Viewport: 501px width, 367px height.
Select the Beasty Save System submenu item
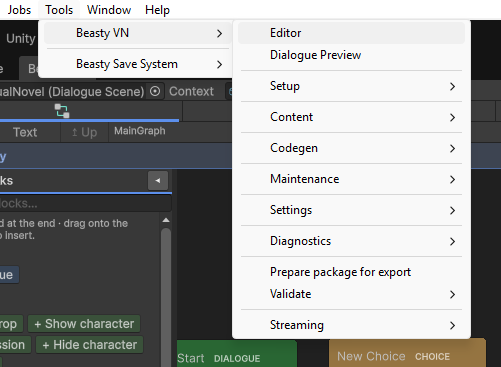pyautogui.click(x=138, y=64)
